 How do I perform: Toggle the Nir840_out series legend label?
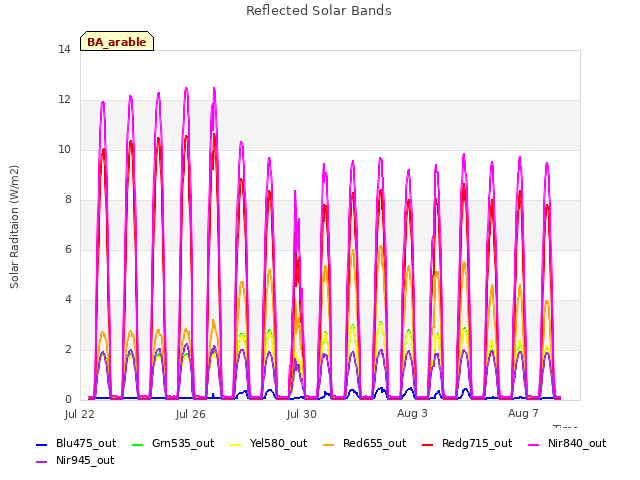pyautogui.click(x=577, y=444)
